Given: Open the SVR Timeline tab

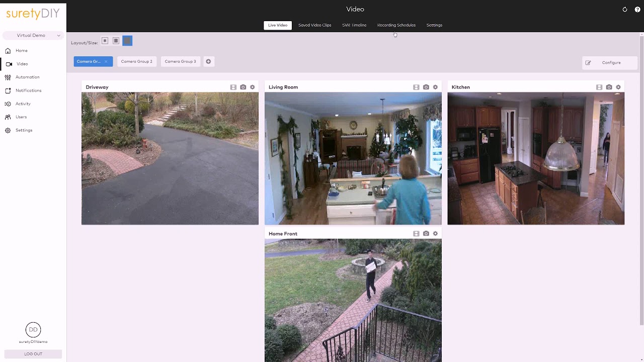Looking at the screenshot, I should click(x=354, y=25).
